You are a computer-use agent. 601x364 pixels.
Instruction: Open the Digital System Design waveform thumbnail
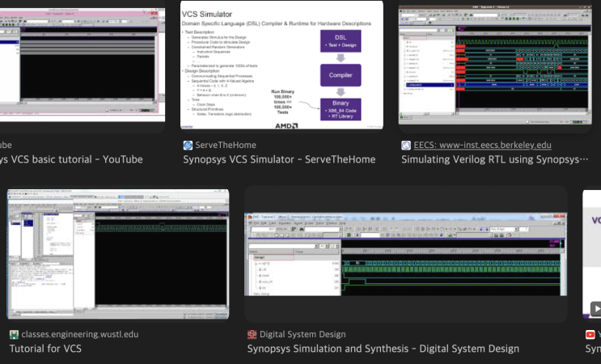(406, 254)
